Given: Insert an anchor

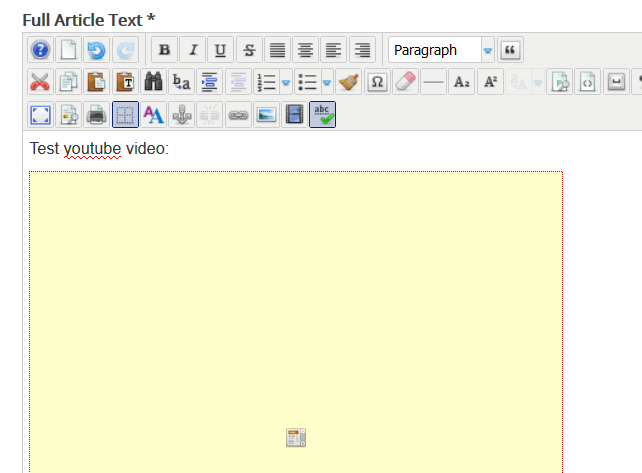Looking at the screenshot, I should (181, 114).
